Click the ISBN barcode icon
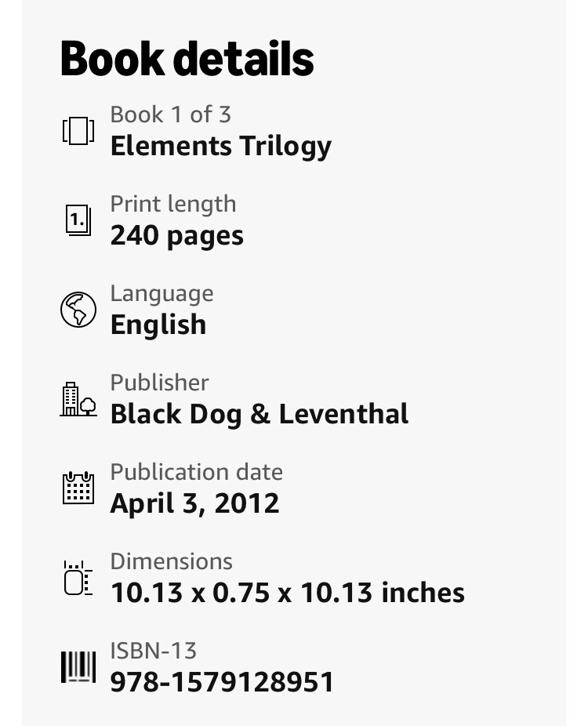This screenshot has width=588, height=726. (x=78, y=666)
